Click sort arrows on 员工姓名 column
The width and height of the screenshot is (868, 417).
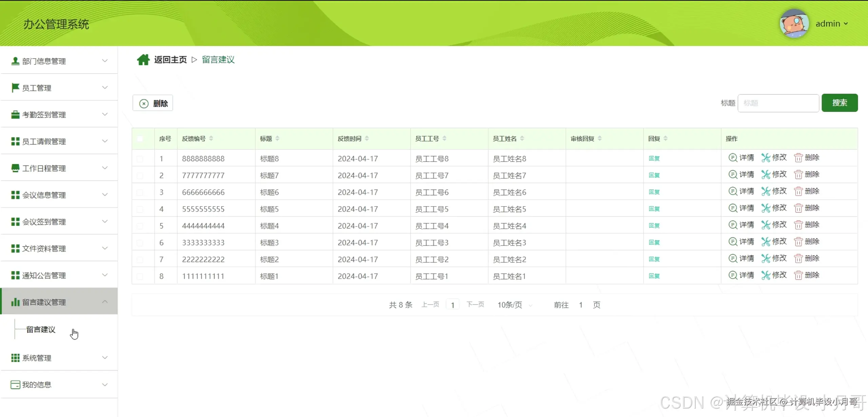(x=522, y=138)
